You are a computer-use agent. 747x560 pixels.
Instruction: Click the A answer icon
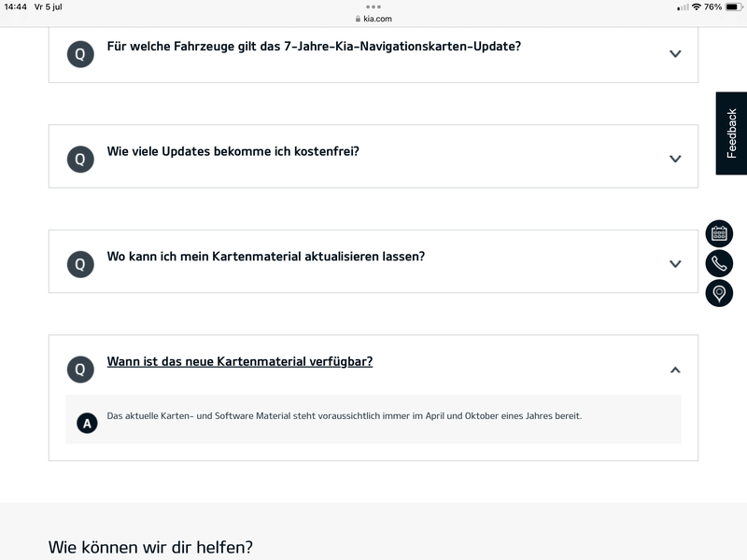87,423
